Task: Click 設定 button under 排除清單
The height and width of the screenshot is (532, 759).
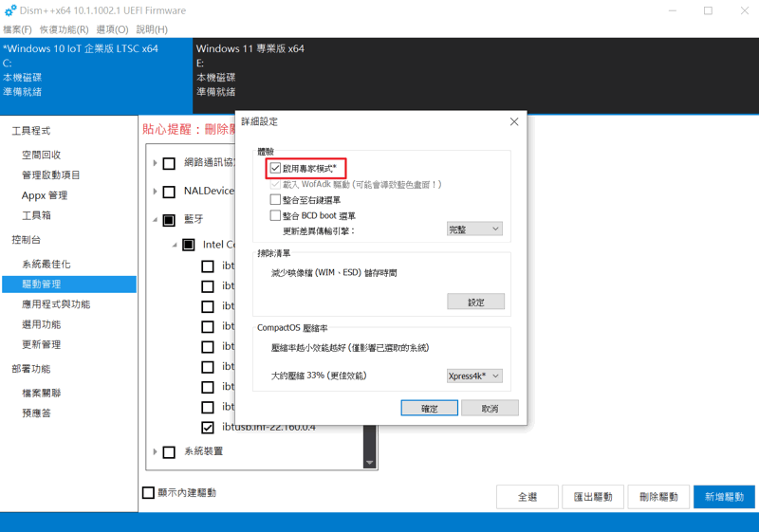Action: click(x=476, y=302)
